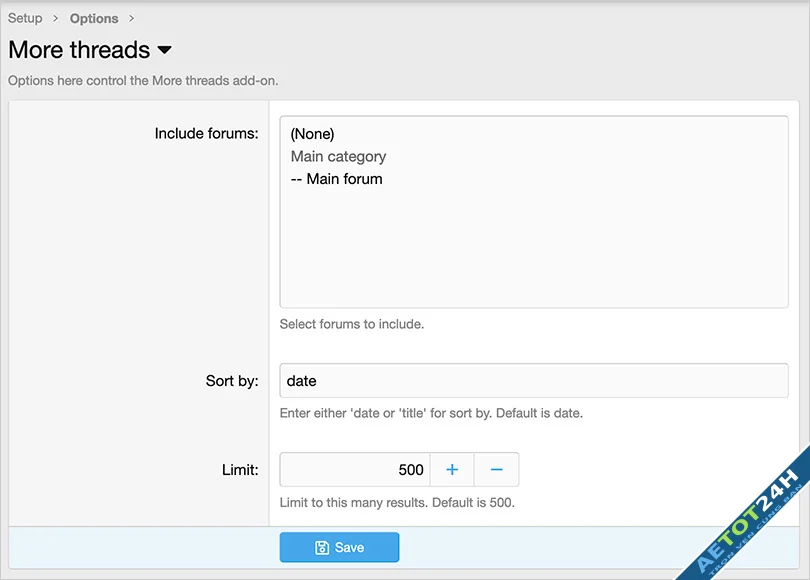Click the Limit label
Screen dimensions: 810x580
pyautogui.click(x=240, y=470)
